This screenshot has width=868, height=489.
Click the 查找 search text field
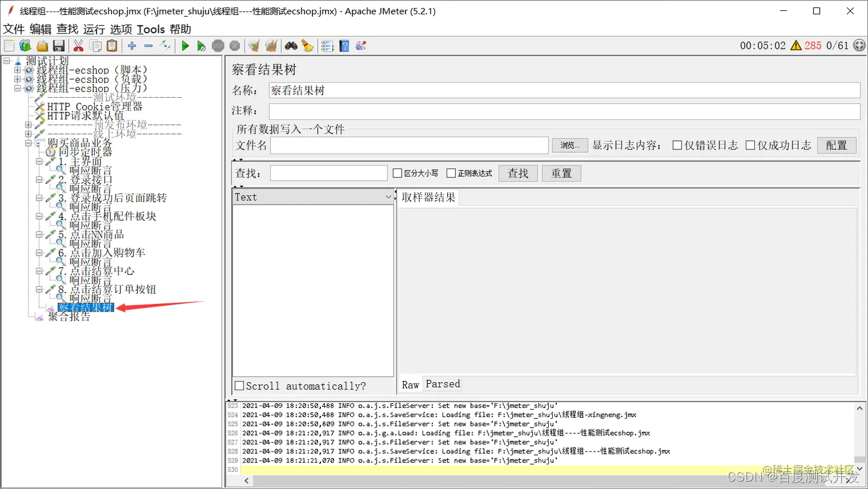coord(329,173)
